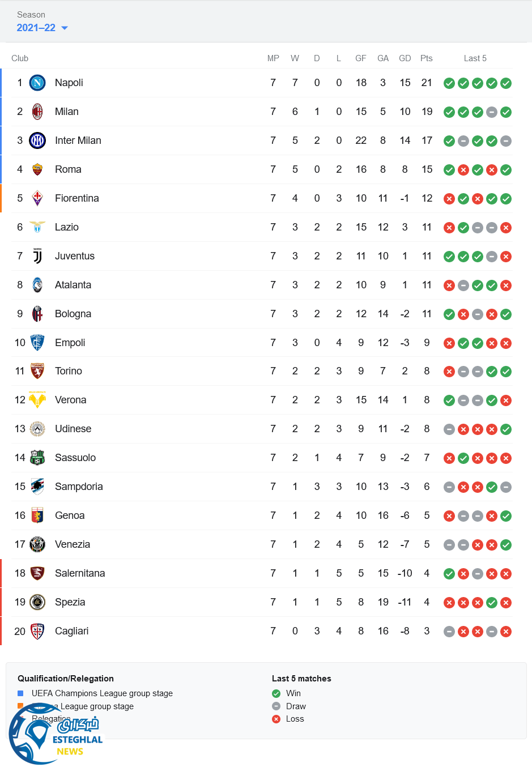Click the Roma club crest icon

coord(37,169)
